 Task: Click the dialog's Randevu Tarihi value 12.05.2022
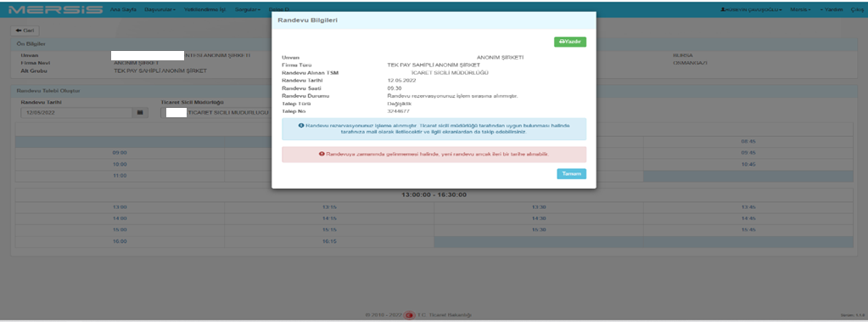tap(401, 81)
